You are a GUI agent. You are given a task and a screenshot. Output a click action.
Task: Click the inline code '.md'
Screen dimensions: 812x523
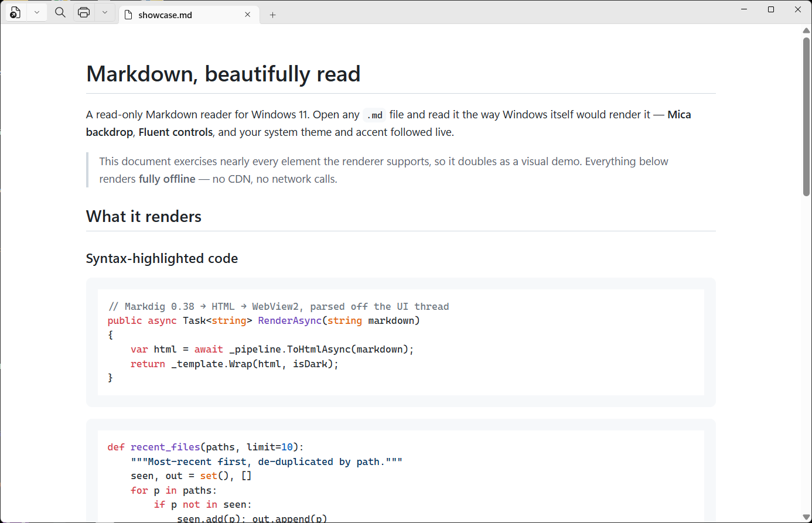tap(374, 115)
